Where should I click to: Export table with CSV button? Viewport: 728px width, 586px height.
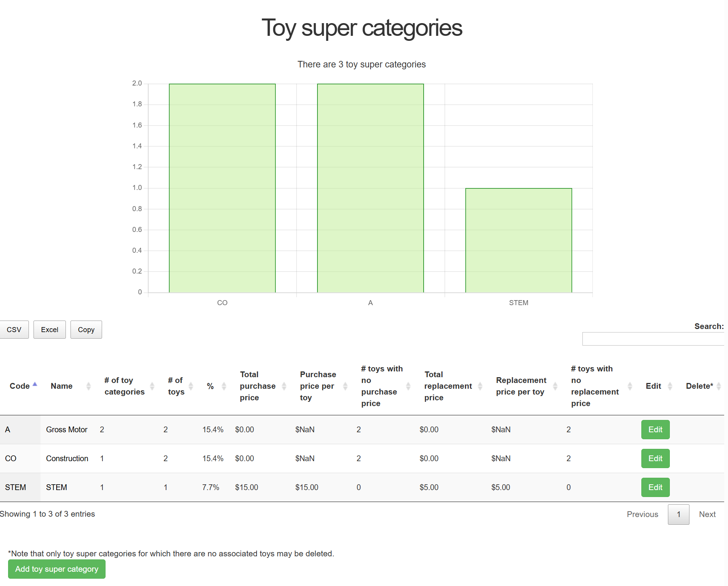tap(14, 330)
